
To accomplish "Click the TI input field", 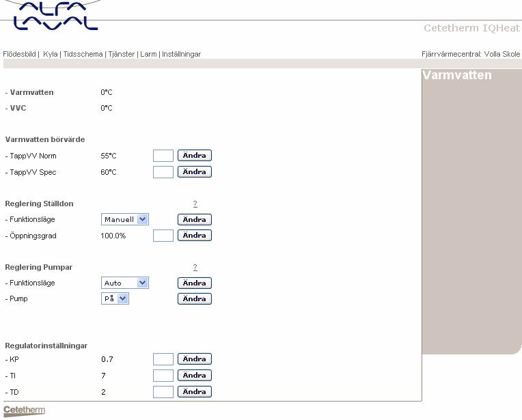I will tap(163, 376).
